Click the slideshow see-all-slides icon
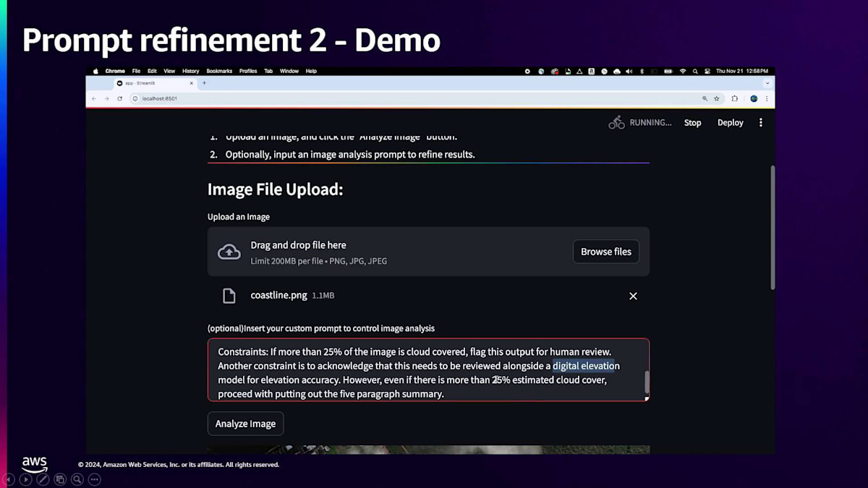868x488 pixels. [x=60, y=479]
